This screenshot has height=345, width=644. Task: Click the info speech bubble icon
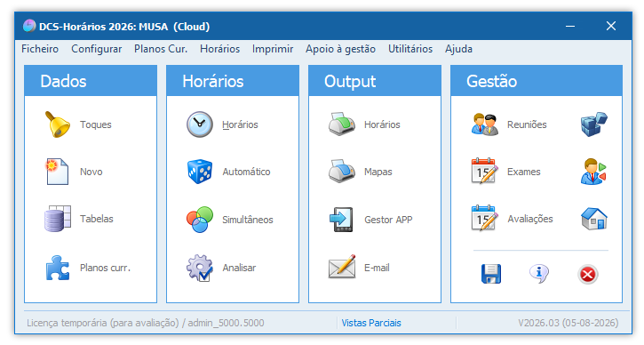(539, 274)
